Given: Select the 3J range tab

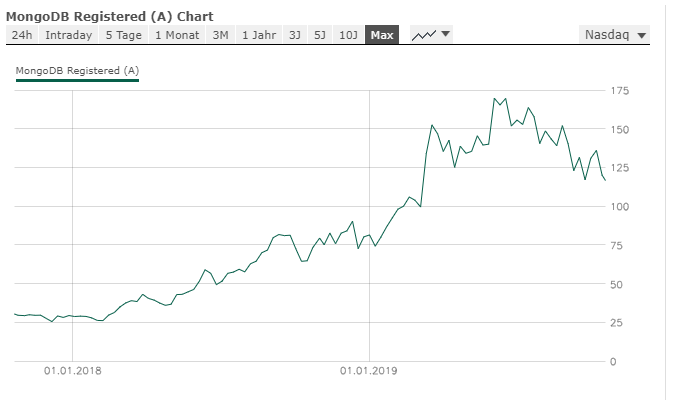Looking at the screenshot, I should tap(295, 35).
